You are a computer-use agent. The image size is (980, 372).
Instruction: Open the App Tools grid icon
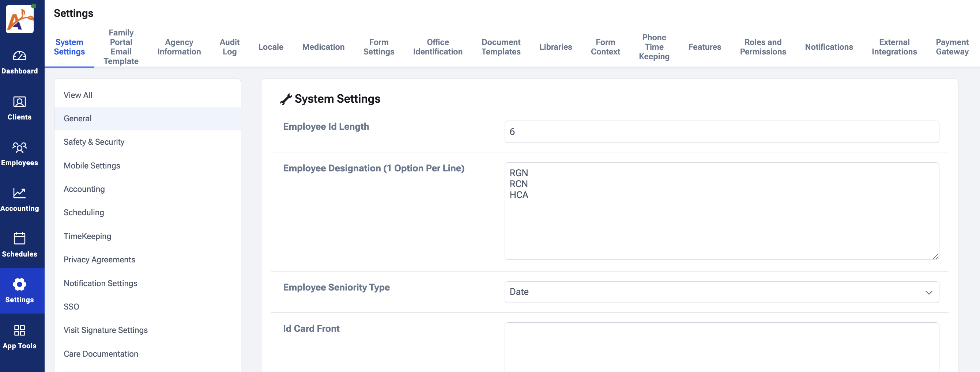[19, 330]
